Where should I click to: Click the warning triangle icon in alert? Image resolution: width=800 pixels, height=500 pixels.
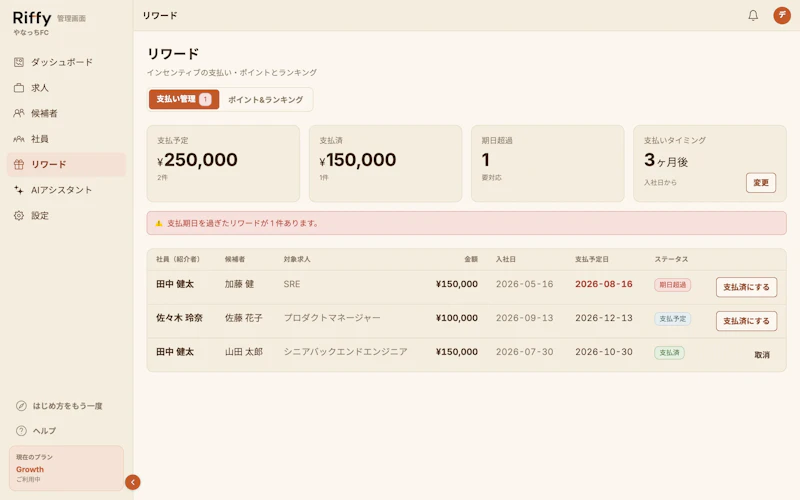click(x=159, y=223)
